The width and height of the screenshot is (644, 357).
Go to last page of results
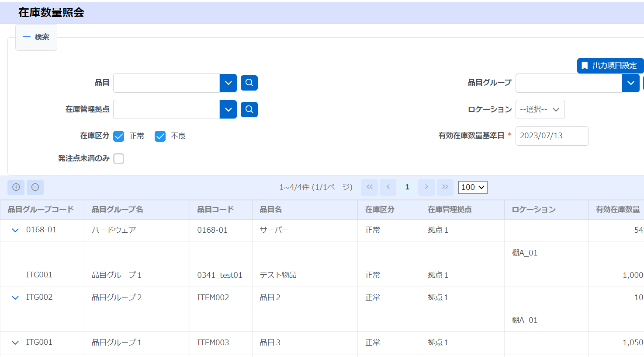point(445,187)
